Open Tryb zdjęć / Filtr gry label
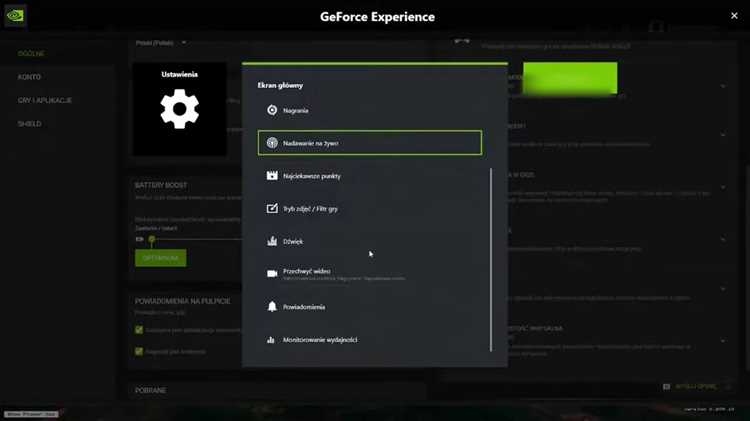 pos(310,209)
